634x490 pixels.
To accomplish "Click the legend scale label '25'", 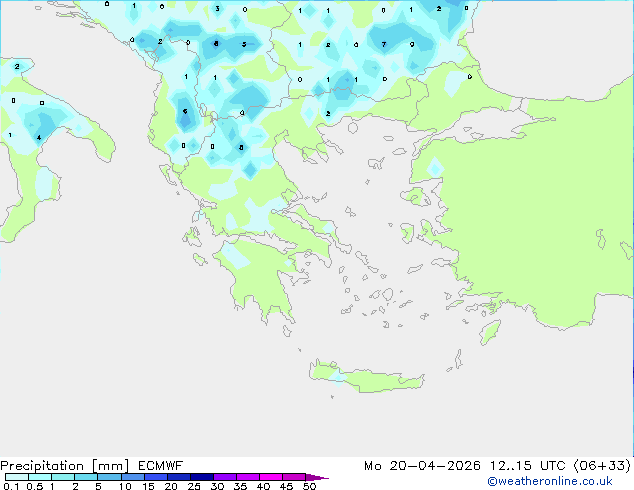I will point(194,486).
